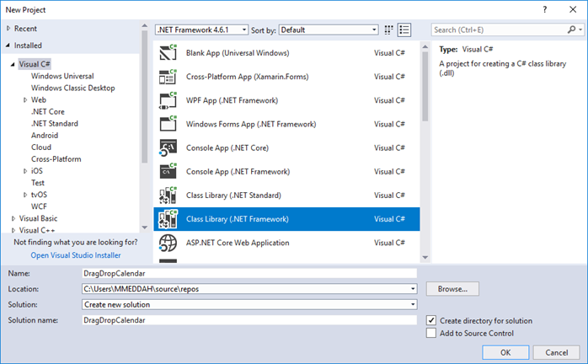Open the Location path dropdown arrow

click(413, 289)
